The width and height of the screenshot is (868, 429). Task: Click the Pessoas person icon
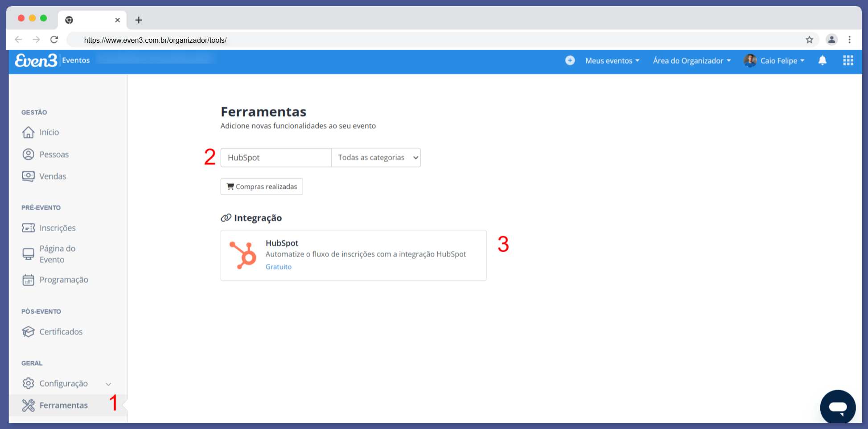[x=28, y=154]
